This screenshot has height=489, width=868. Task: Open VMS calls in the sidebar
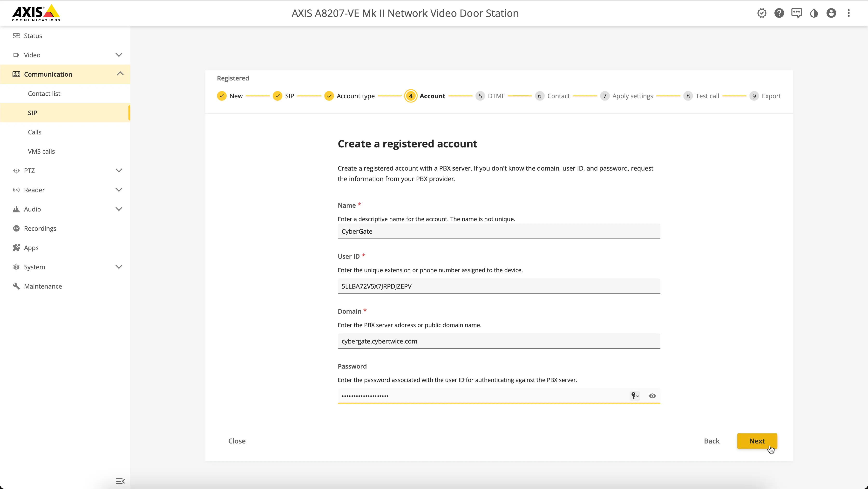point(65,152)
